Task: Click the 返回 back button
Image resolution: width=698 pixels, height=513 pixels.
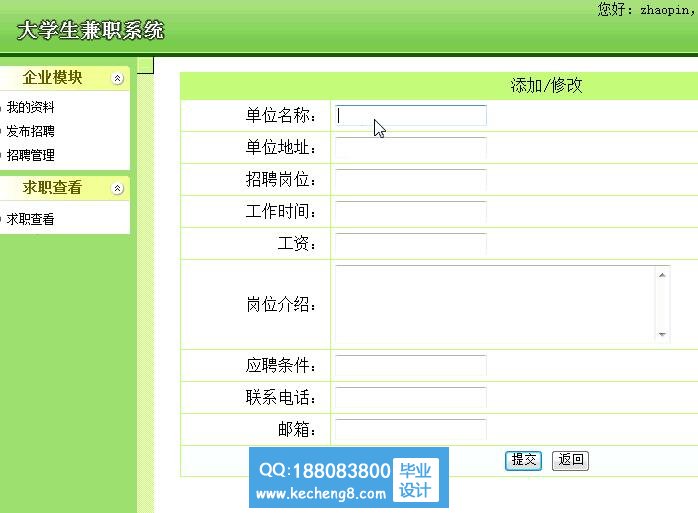Action: coord(570,460)
